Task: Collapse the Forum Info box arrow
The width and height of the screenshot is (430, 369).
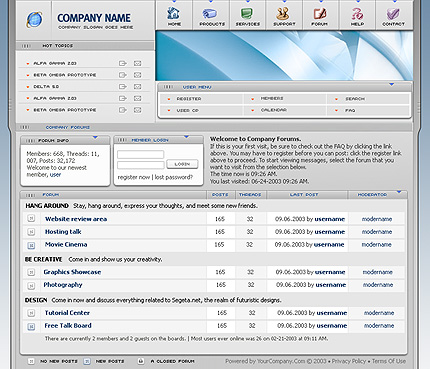Action: 95,137
